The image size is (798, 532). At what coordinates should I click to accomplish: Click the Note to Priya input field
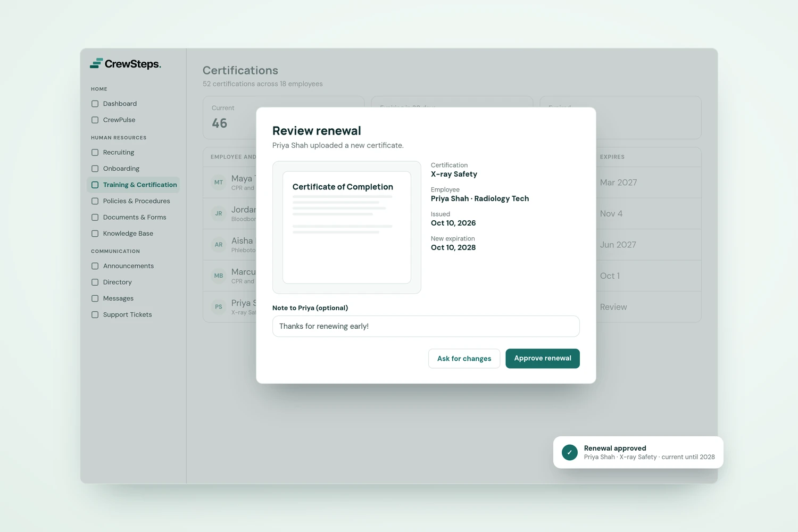[x=426, y=326]
